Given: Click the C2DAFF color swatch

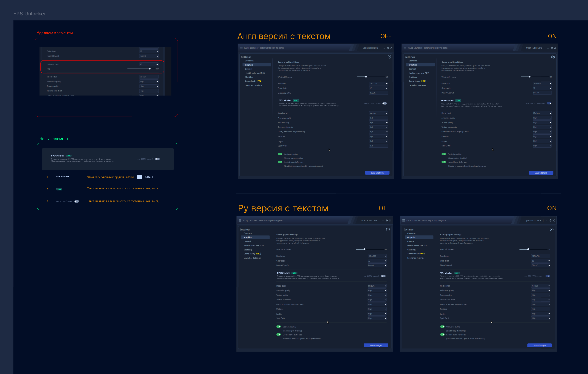Looking at the screenshot, I should point(139,177).
